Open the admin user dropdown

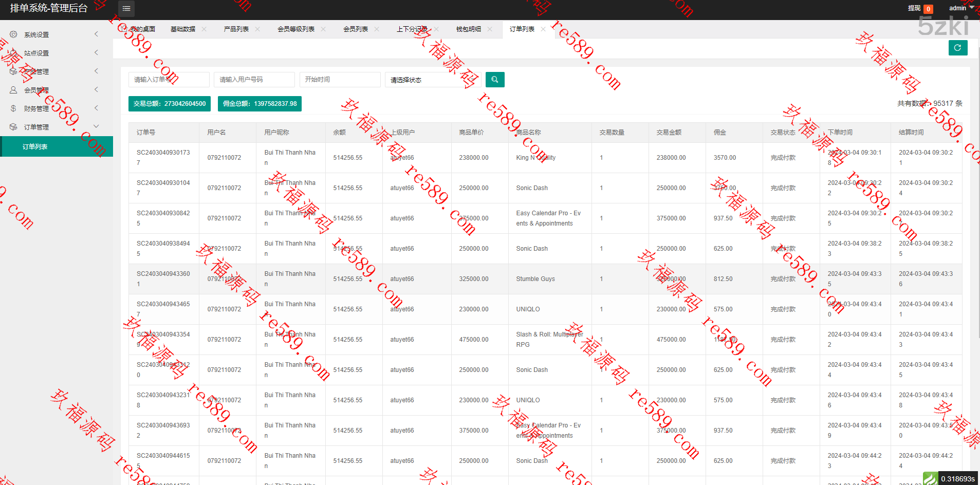pos(960,8)
